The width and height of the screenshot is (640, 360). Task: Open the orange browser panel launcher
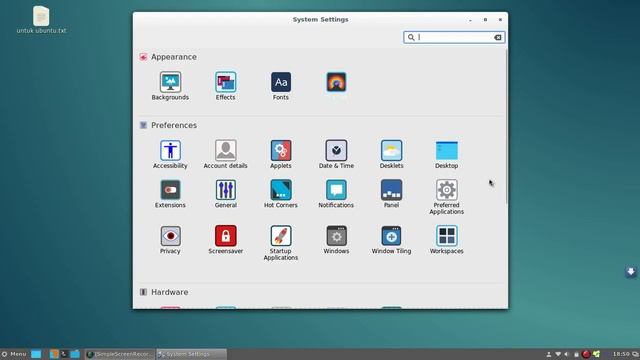(54, 354)
